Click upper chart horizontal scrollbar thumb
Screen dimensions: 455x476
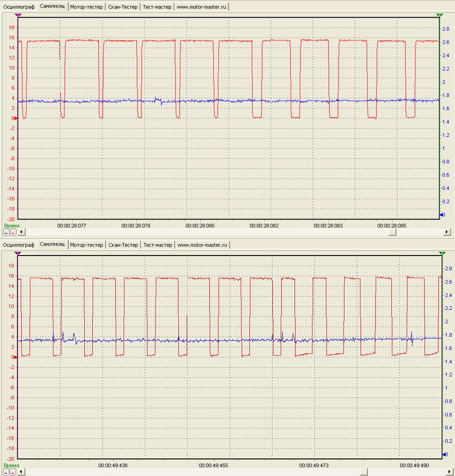click(392, 232)
